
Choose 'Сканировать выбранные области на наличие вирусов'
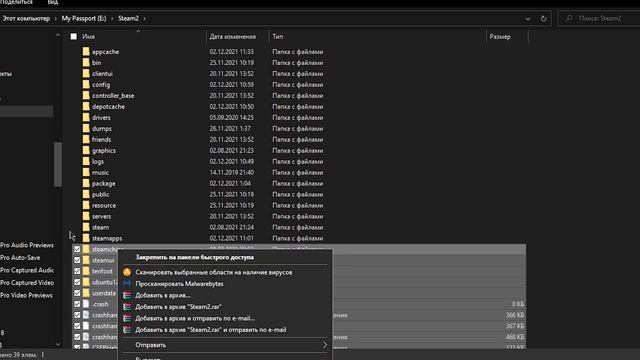tap(213, 272)
